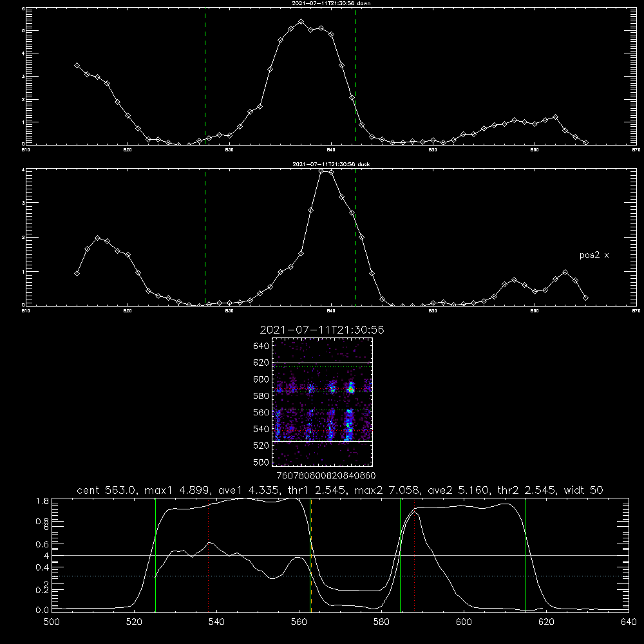Select the 'widt 50' value

pyautogui.click(x=583, y=490)
